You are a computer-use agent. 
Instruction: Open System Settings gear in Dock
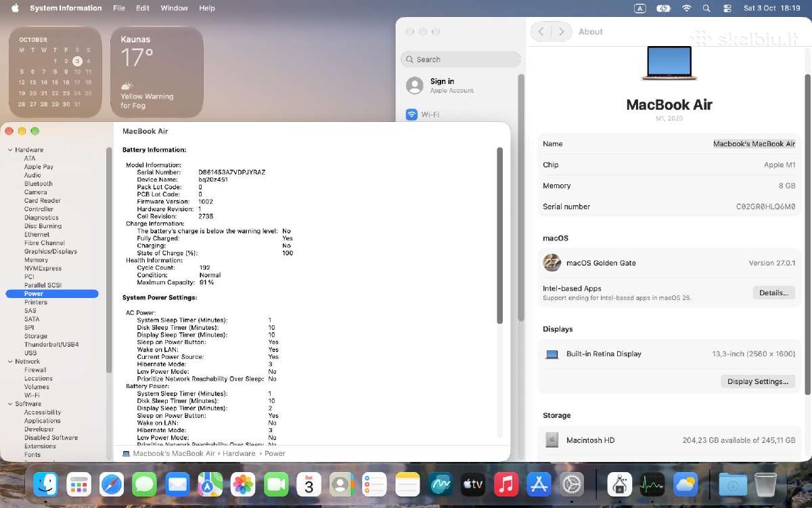572,484
